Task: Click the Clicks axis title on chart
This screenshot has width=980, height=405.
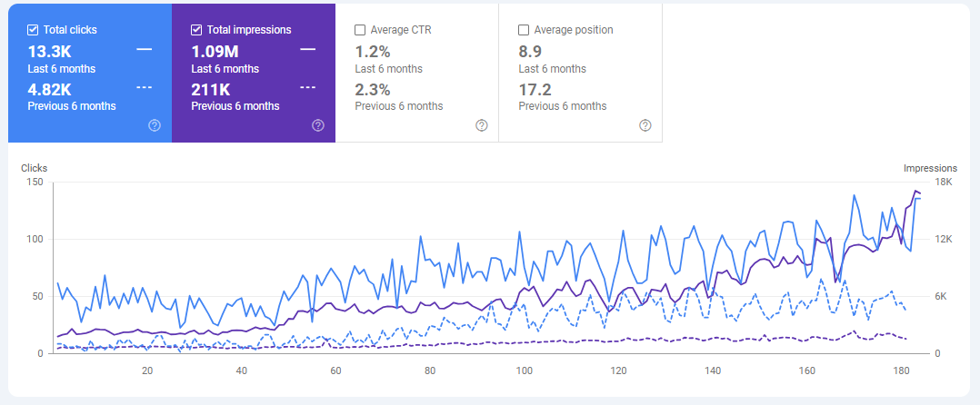Action: [35, 168]
